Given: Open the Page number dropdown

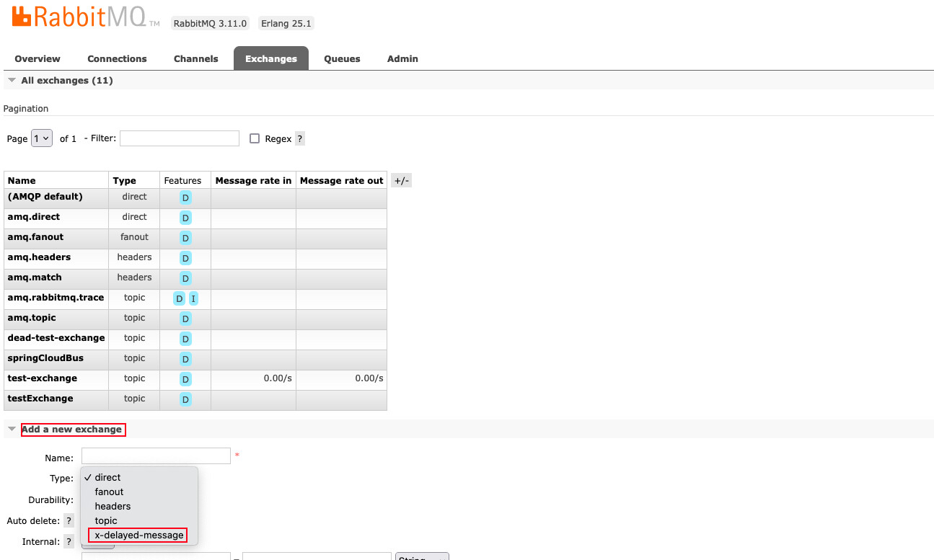Looking at the screenshot, I should (x=42, y=138).
